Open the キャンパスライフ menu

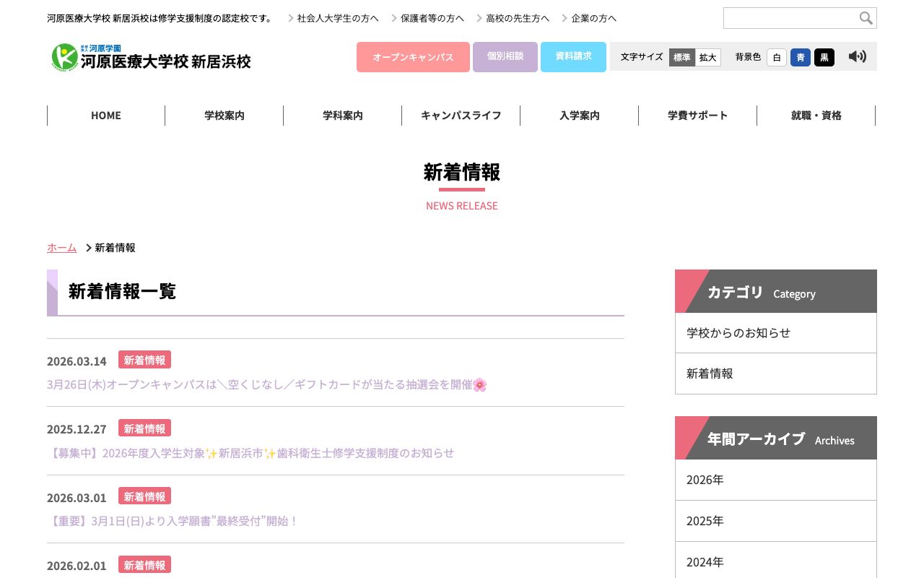point(461,115)
